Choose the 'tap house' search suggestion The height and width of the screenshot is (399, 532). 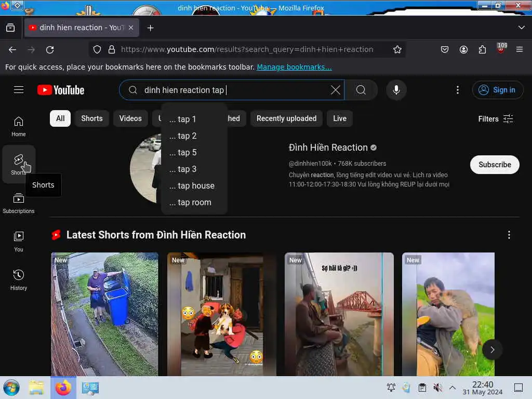pos(194,185)
